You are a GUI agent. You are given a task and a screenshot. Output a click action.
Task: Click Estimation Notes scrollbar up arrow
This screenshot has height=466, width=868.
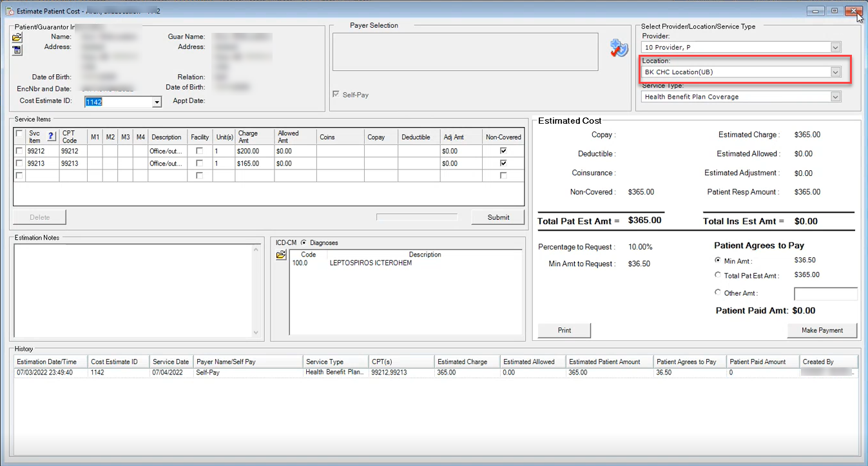tap(255, 249)
